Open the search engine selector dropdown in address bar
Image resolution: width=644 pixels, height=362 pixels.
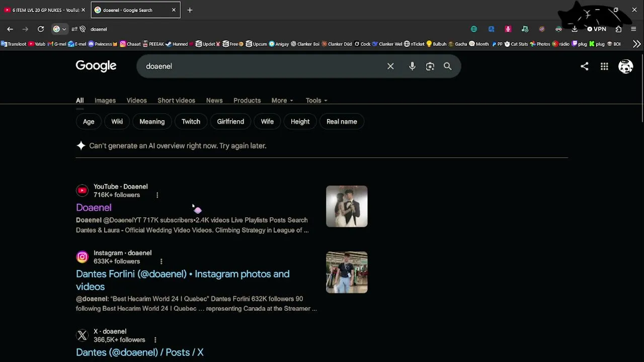(x=59, y=29)
